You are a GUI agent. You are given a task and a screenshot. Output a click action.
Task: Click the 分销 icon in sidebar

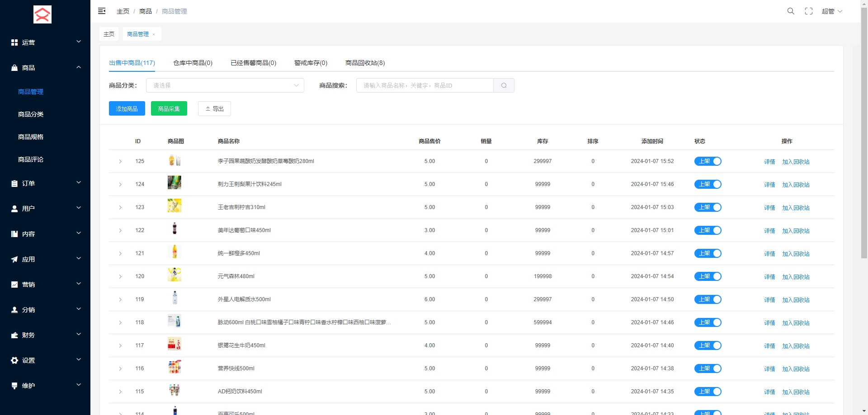tap(14, 310)
